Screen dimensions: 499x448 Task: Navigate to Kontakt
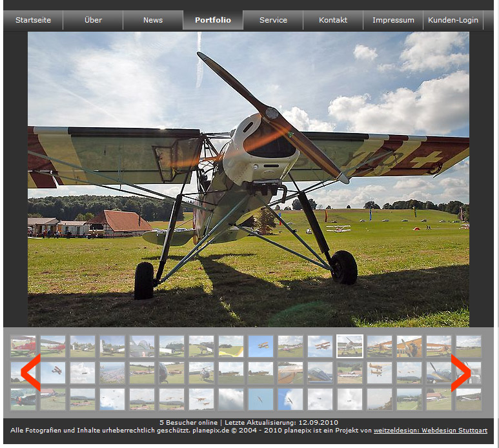[x=333, y=20]
